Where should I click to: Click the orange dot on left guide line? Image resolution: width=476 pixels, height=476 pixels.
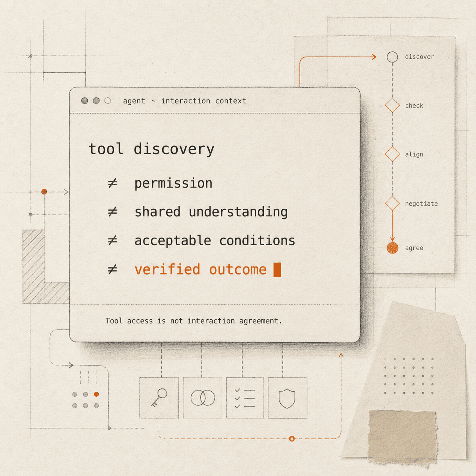click(44, 192)
